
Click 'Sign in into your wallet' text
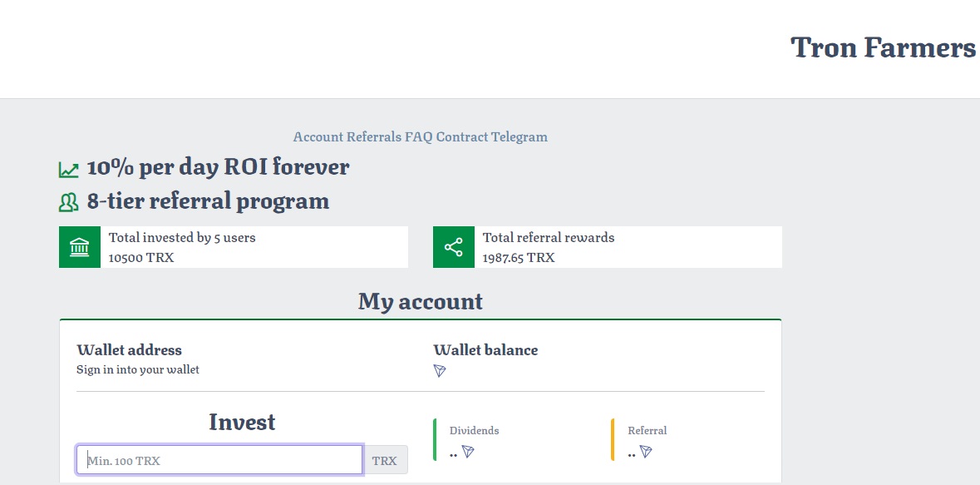[138, 369]
